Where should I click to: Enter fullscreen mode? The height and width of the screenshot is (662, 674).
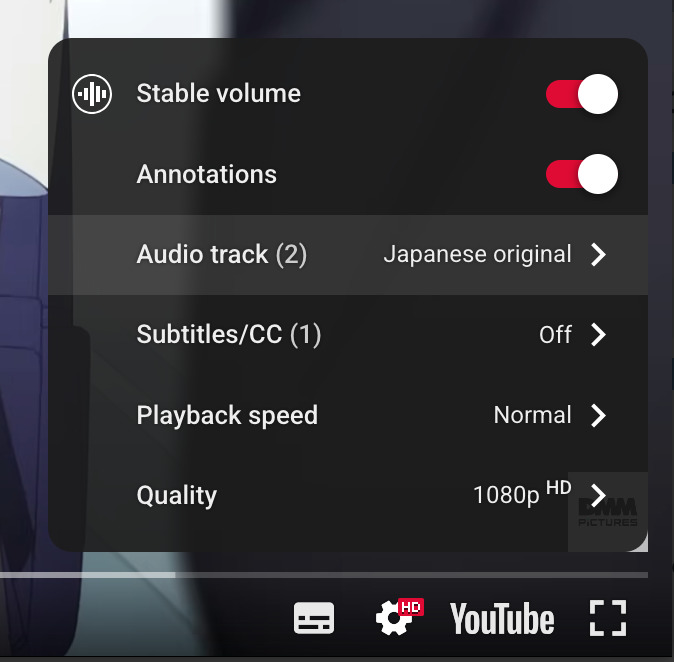(x=607, y=618)
